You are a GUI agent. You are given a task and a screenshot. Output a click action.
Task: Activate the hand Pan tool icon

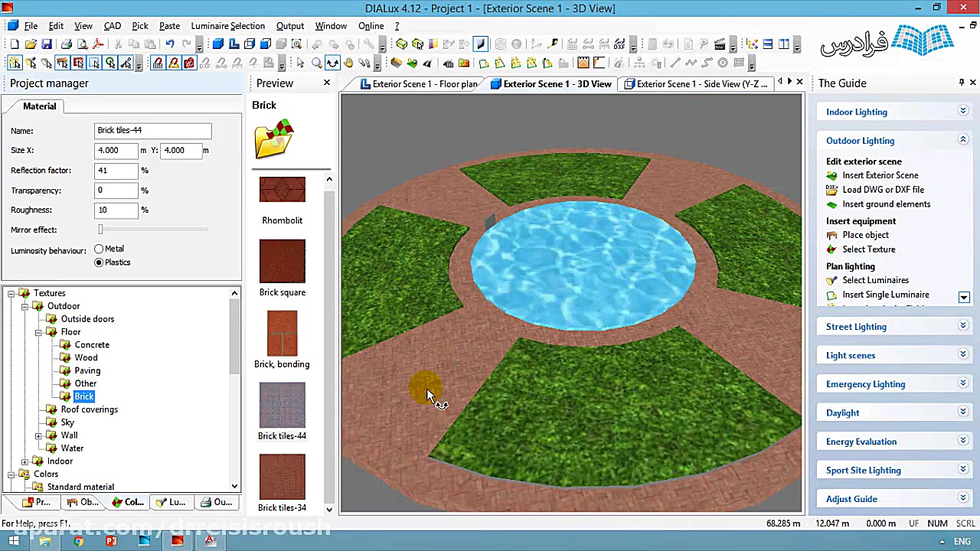[x=348, y=64]
